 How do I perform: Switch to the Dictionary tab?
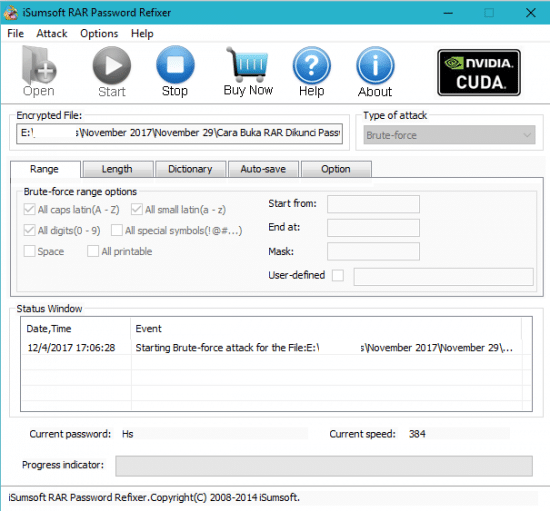click(x=190, y=169)
